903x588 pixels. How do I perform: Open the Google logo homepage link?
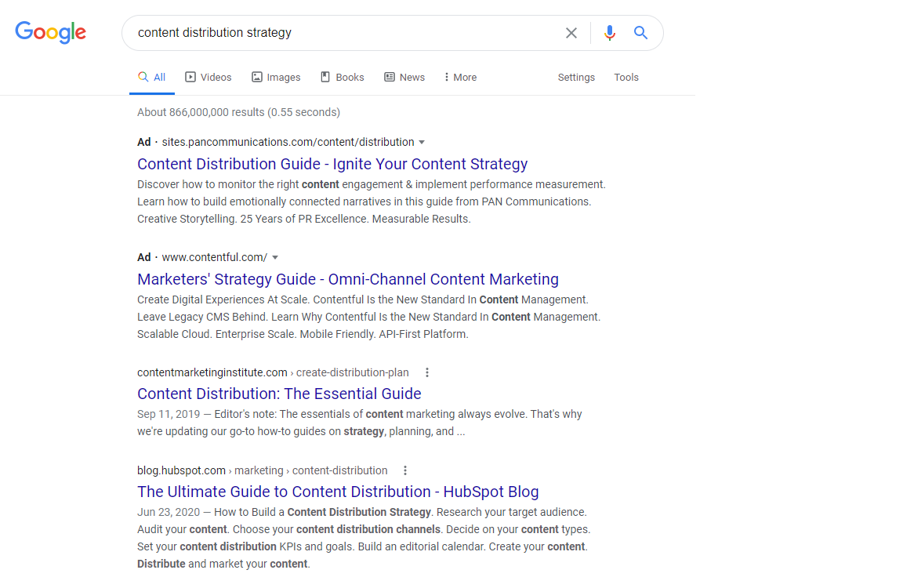click(x=51, y=32)
